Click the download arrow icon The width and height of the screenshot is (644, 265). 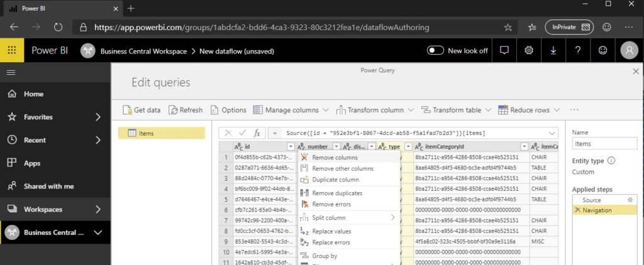click(553, 50)
